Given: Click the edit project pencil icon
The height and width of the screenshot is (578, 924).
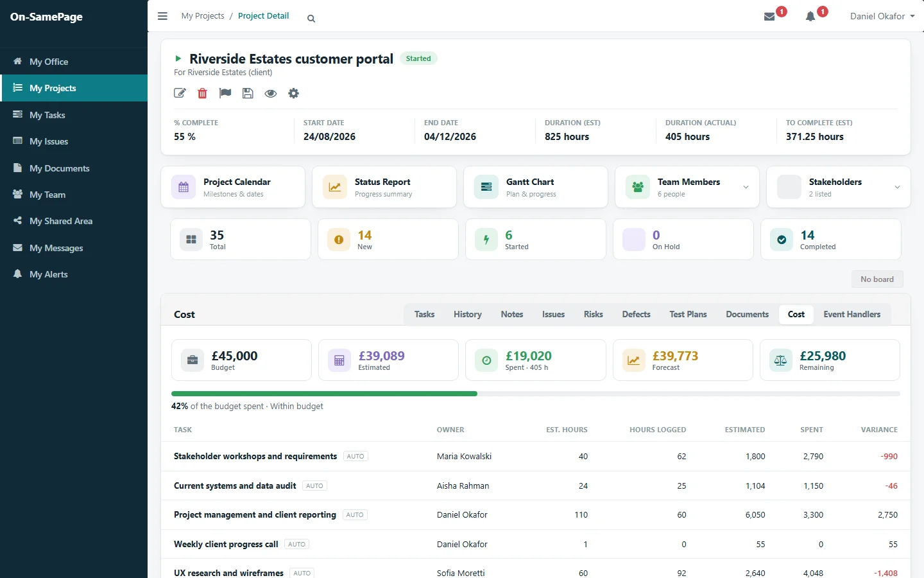Looking at the screenshot, I should (x=180, y=93).
